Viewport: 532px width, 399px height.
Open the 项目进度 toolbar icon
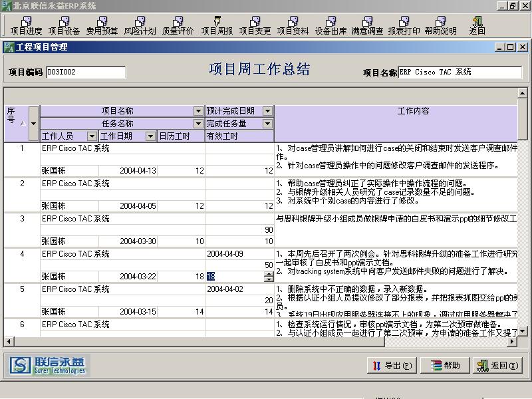coord(26,26)
